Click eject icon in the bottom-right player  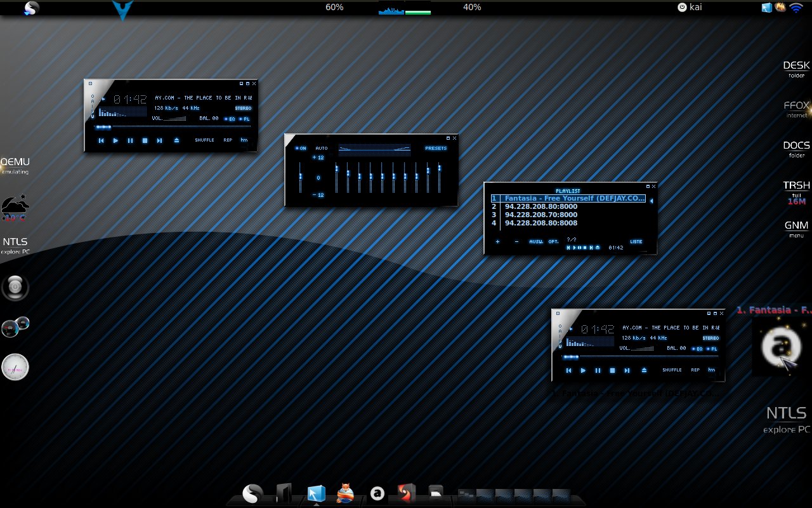coord(644,370)
